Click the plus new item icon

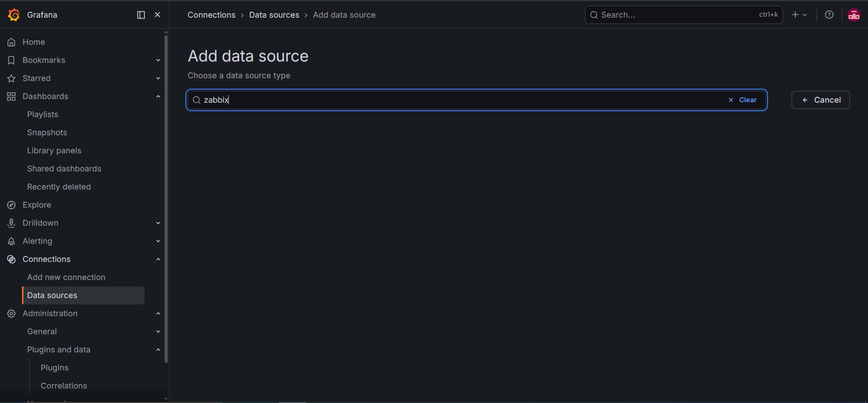pos(795,15)
